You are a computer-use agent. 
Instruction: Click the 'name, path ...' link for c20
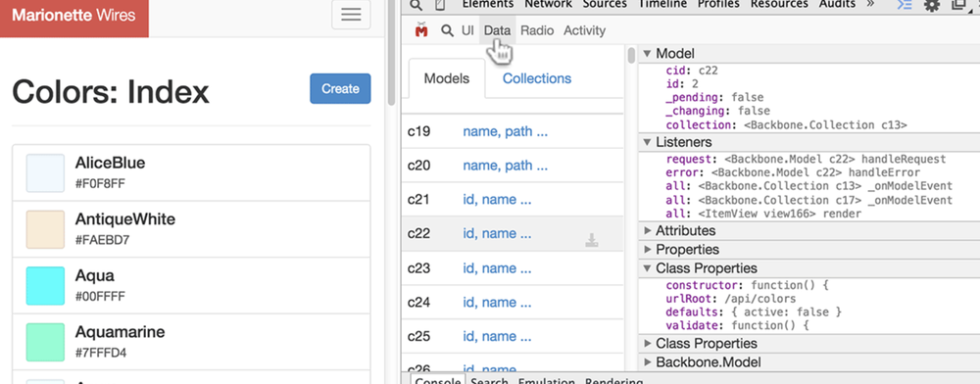pos(505,166)
